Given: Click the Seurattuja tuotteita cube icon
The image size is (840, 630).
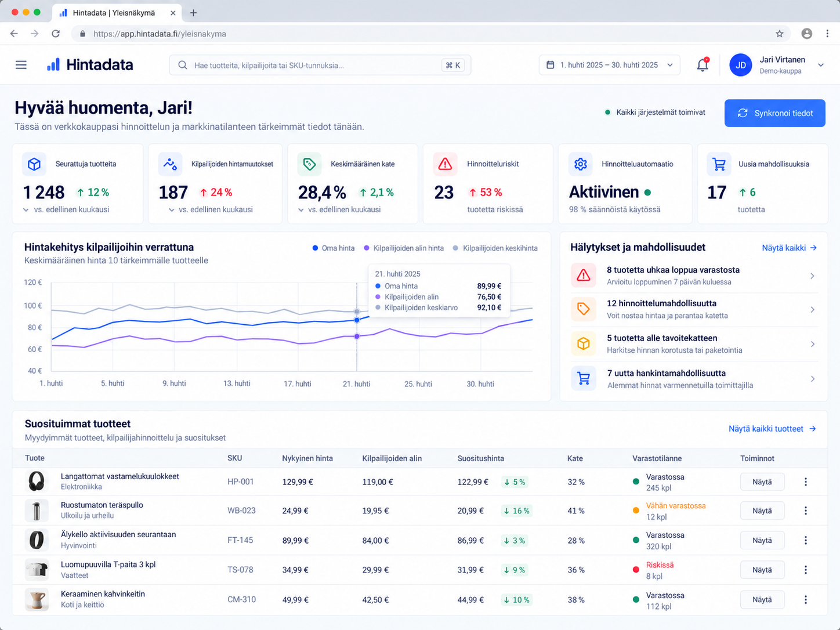Looking at the screenshot, I should (34, 164).
